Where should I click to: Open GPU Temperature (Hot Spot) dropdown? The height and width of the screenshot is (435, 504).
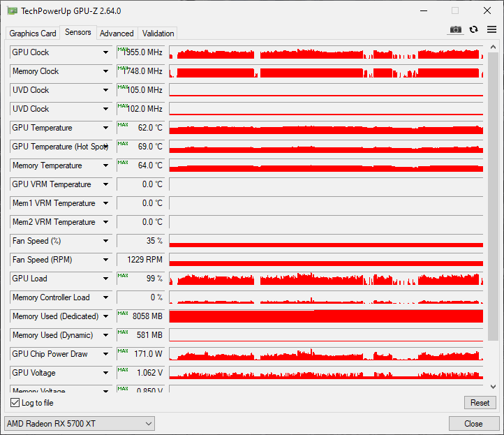pyautogui.click(x=105, y=147)
